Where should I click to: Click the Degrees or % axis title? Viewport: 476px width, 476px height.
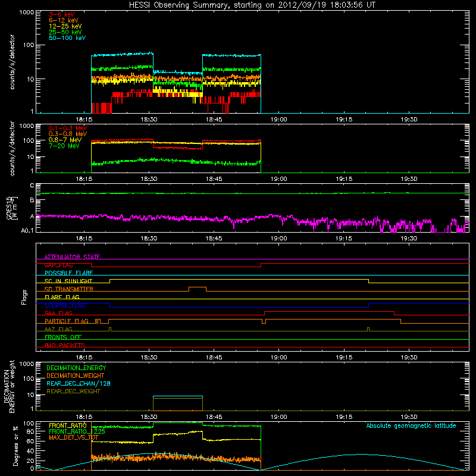click(x=15, y=446)
